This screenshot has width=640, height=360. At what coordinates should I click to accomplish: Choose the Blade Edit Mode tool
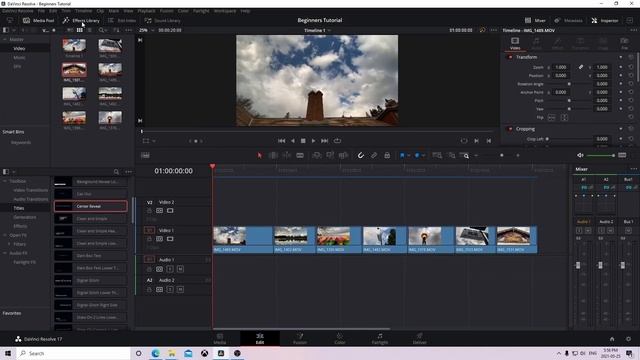pos(300,156)
